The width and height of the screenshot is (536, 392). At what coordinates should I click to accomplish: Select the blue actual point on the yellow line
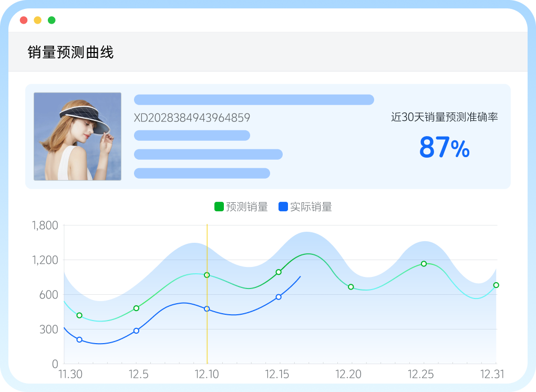pyautogui.click(x=207, y=309)
